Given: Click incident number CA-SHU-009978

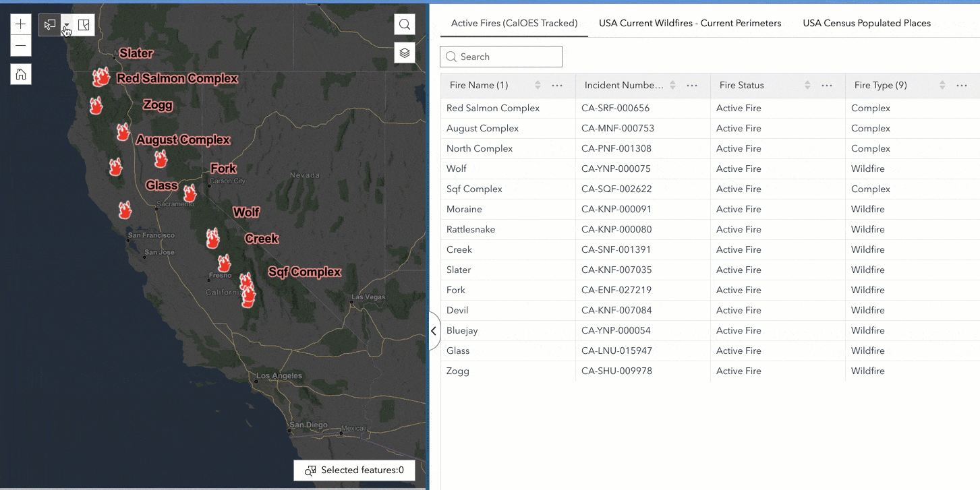Looking at the screenshot, I should [616, 371].
